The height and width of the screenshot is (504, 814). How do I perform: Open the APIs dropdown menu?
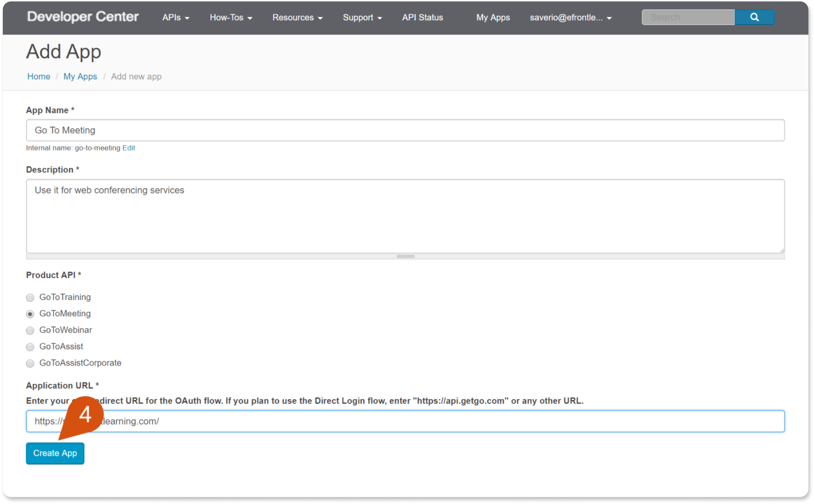(175, 17)
